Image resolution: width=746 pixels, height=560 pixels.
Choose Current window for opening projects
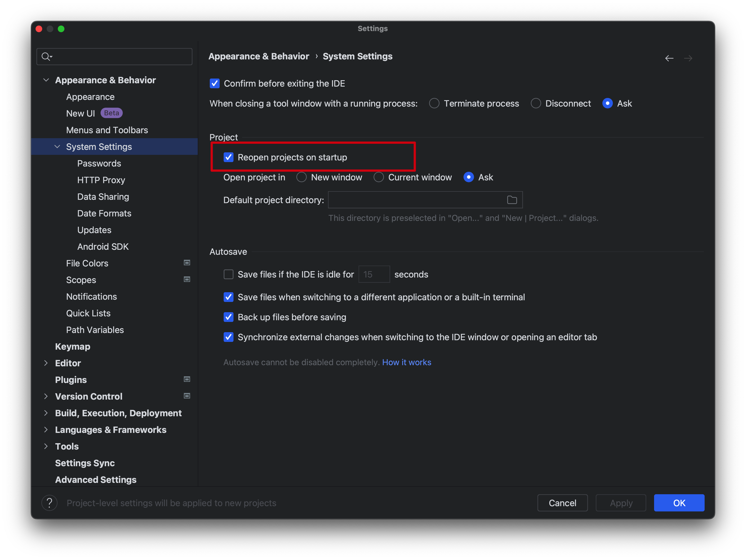379,177
